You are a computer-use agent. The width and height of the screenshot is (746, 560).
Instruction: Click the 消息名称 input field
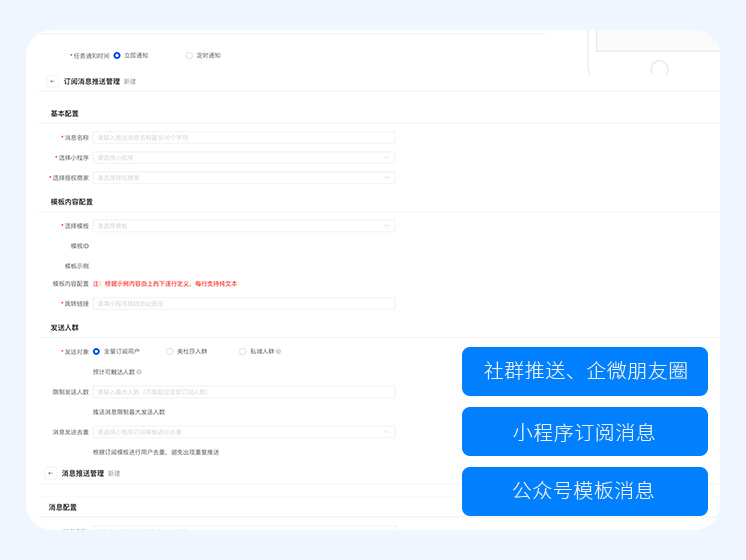point(244,138)
